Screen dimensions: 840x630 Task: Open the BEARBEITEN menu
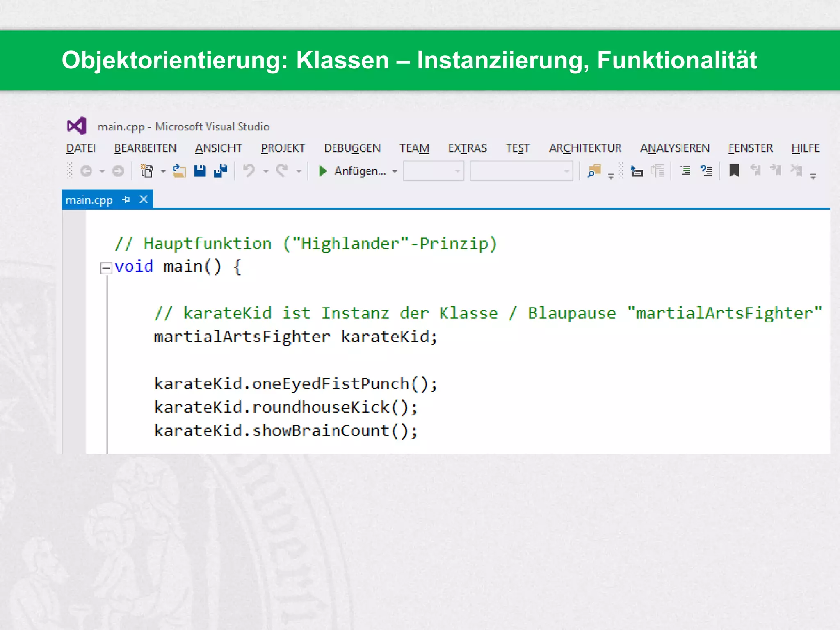point(145,148)
